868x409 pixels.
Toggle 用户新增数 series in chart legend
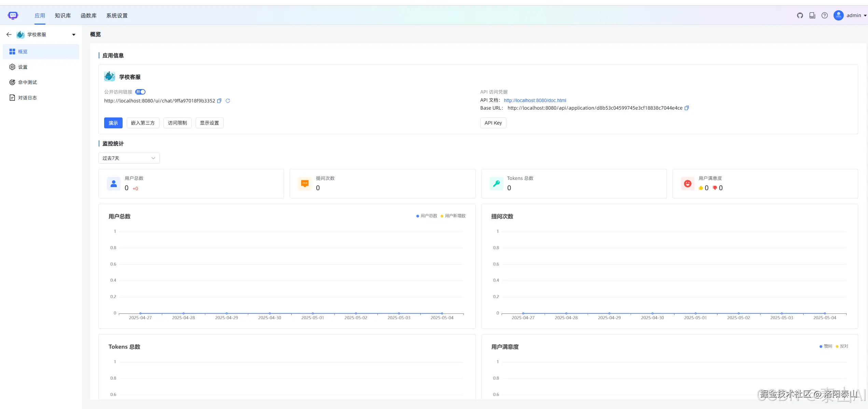453,216
